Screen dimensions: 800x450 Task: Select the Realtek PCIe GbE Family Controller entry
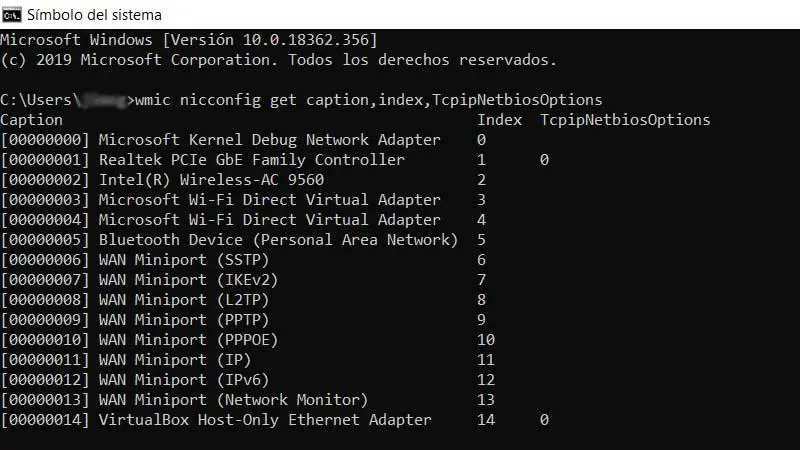click(x=203, y=160)
